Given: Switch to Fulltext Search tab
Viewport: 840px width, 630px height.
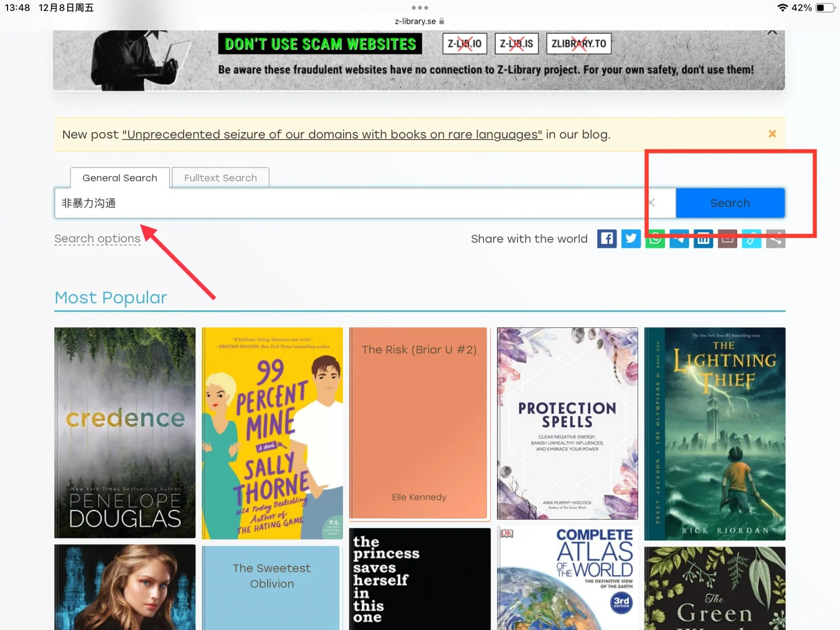Looking at the screenshot, I should (x=220, y=178).
